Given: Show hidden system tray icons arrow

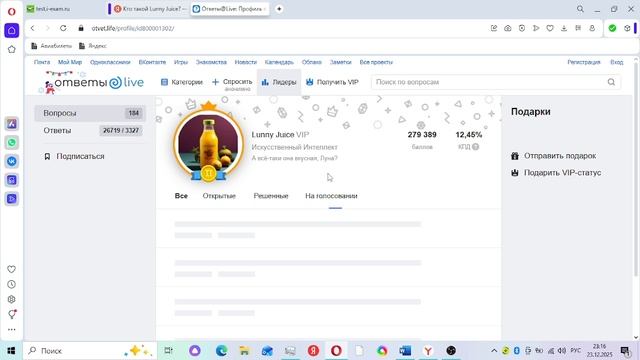Looking at the screenshot, I should point(494,351).
